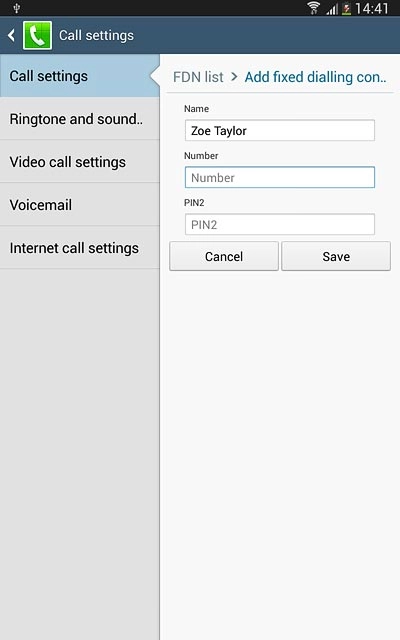The height and width of the screenshot is (640, 400).
Task: Click the breadcrumb chevron after FDN list
Action: coord(234,77)
